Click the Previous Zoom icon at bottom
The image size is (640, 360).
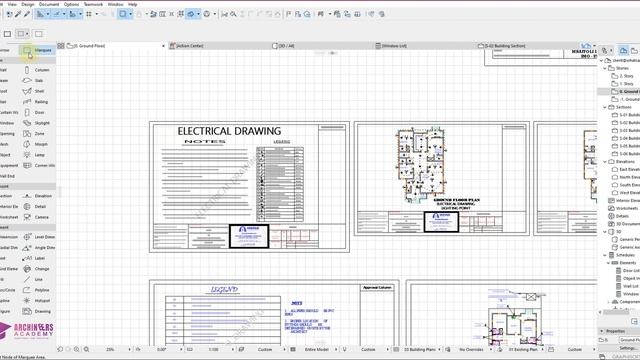coord(60,349)
